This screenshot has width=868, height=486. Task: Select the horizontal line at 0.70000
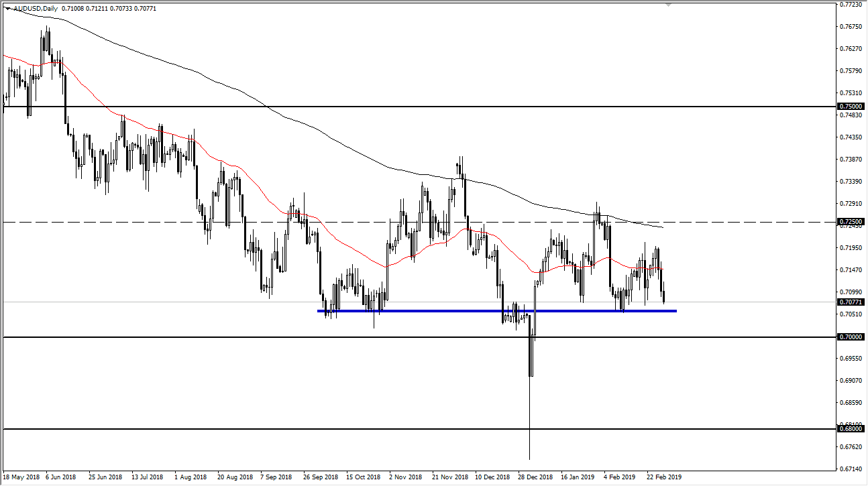pyautogui.click(x=201, y=338)
